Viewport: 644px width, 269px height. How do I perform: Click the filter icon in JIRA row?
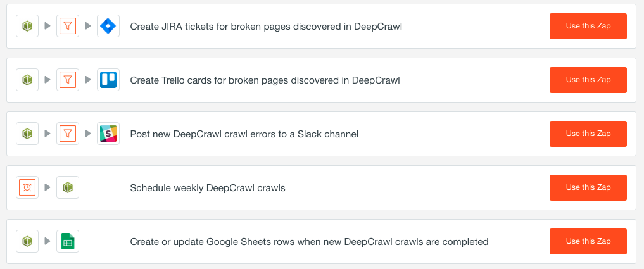point(68,27)
